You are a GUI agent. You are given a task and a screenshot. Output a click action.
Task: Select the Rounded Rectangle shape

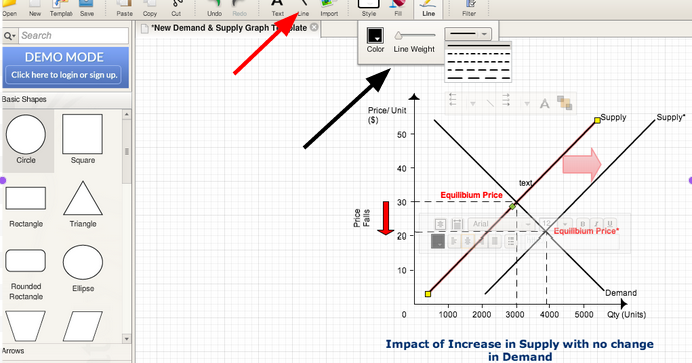[26, 274]
